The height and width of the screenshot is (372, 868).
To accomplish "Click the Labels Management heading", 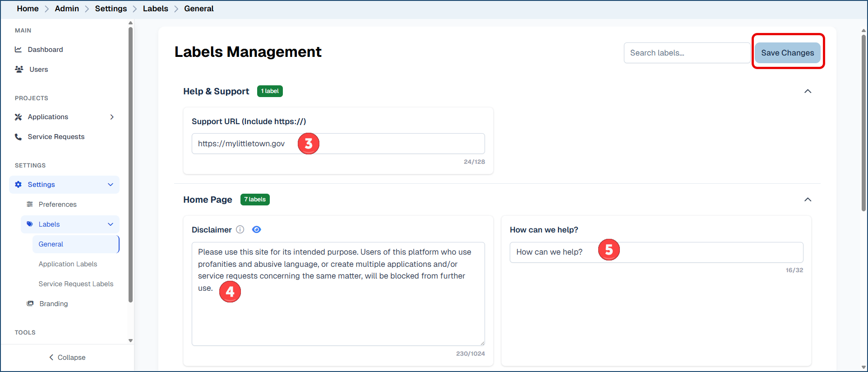I will (x=248, y=52).
